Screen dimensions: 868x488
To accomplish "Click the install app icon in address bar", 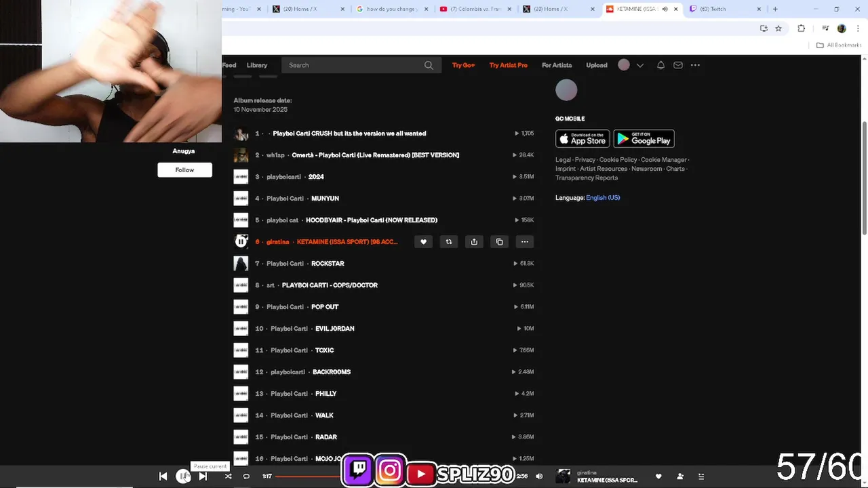I will 764,28.
